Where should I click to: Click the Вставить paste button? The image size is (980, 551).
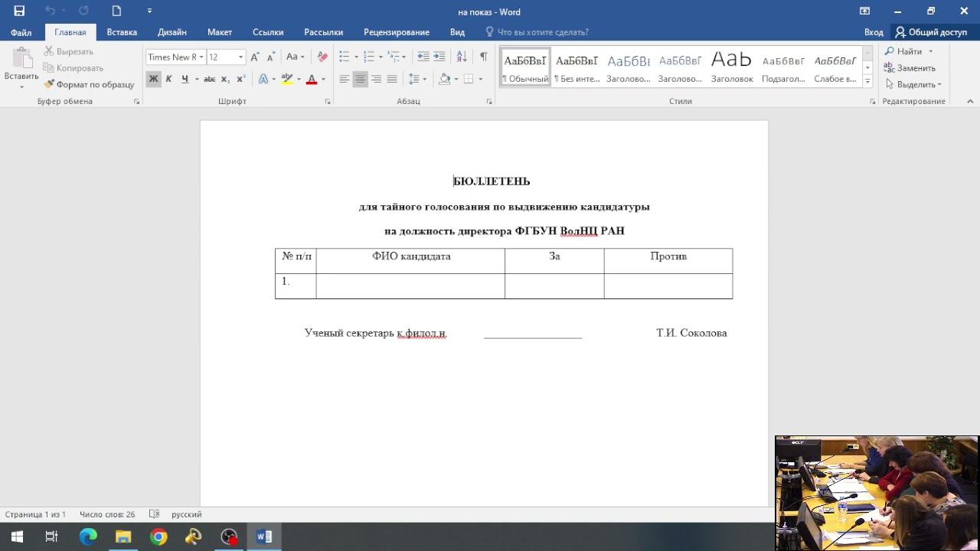21,68
